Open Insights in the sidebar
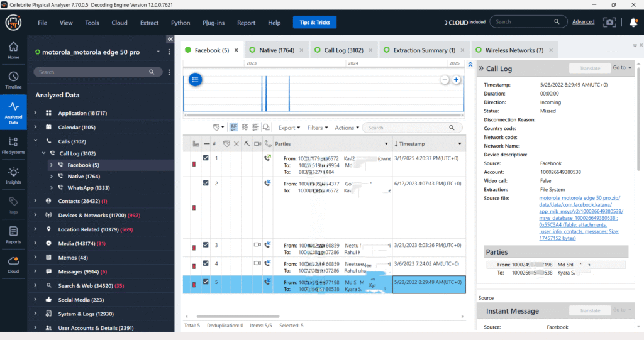The height and width of the screenshot is (340, 644). pos(13,175)
